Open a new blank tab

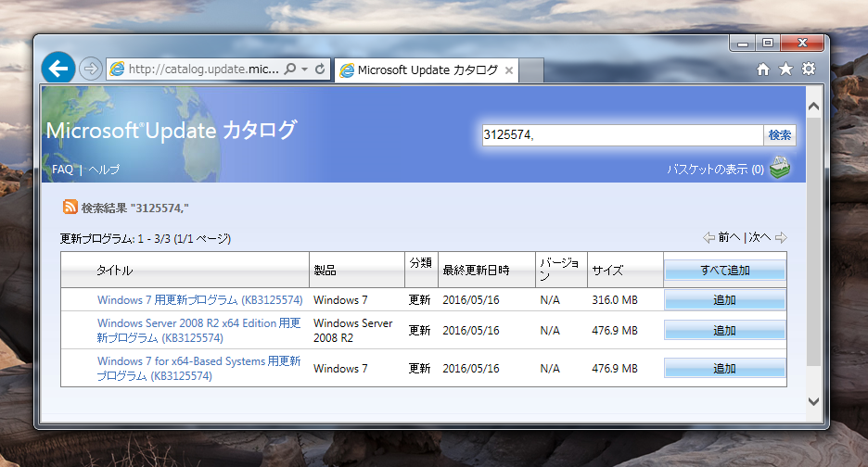tap(530, 70)
